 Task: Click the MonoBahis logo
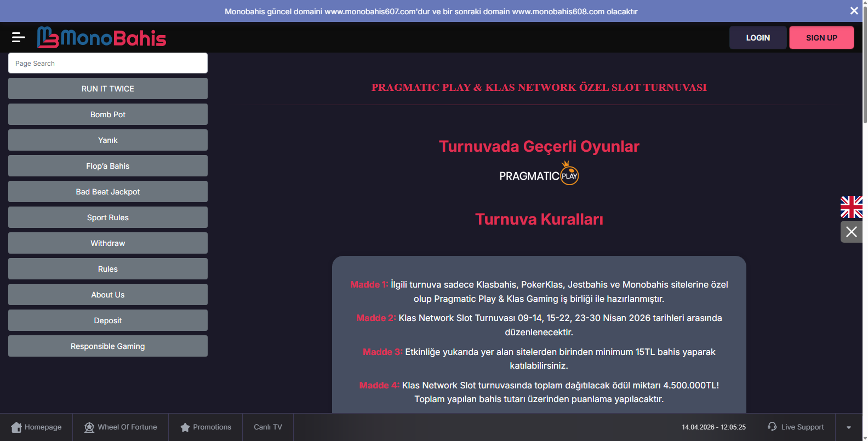click(102, 37)
